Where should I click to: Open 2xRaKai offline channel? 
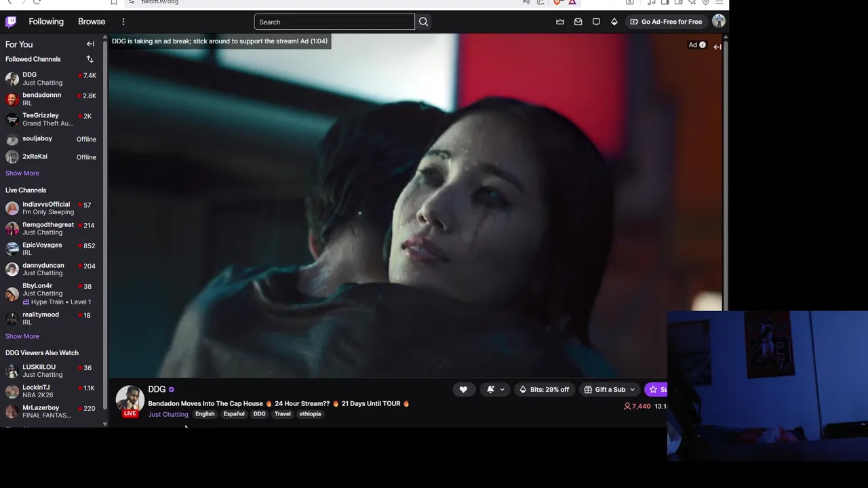click(51, 157)
